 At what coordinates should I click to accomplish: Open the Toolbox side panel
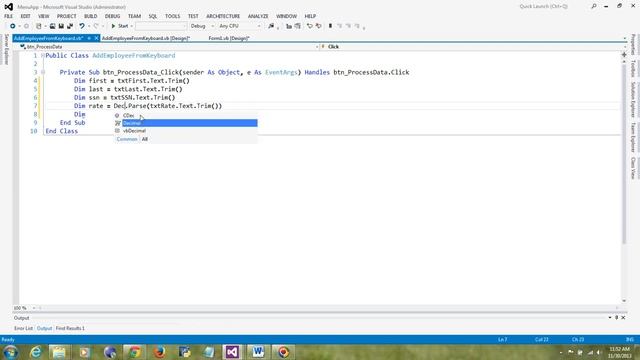coord(633,68)
